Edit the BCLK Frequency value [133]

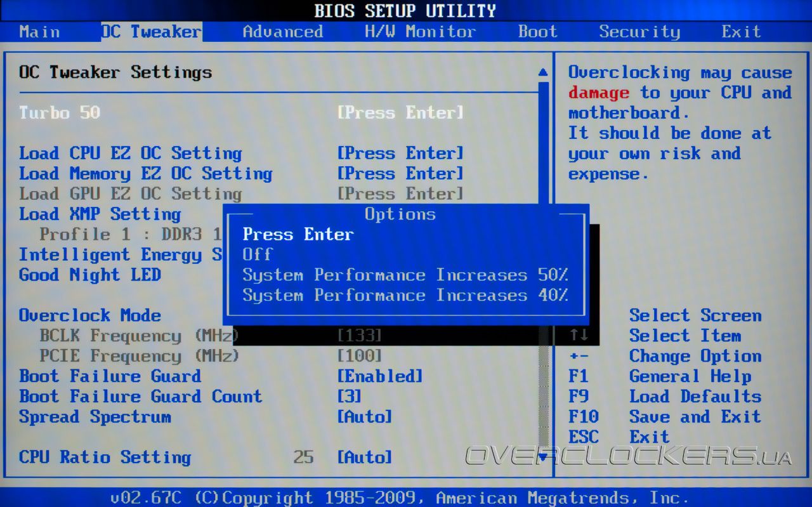pos(360,336)
